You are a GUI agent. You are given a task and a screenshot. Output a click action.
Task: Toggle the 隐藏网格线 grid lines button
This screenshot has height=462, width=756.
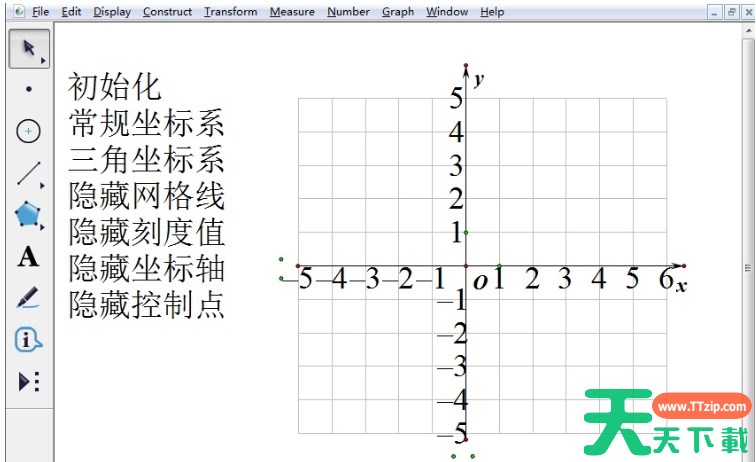click(x=146, y=196)
